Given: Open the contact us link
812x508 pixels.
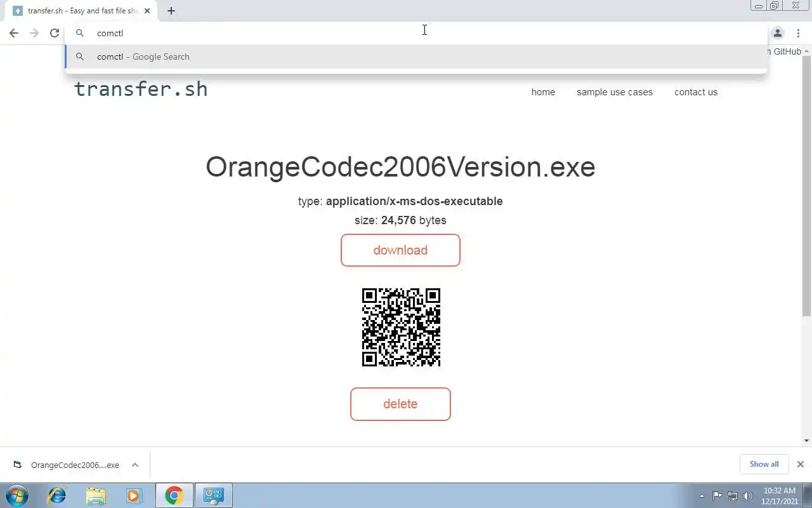Looking at the screenshot, I should point(696,92).
